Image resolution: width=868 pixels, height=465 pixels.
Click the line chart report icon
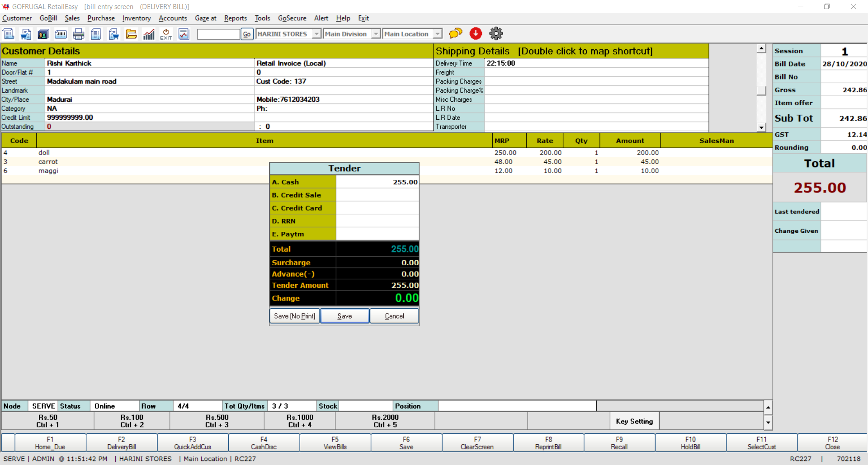coord(184,34)
